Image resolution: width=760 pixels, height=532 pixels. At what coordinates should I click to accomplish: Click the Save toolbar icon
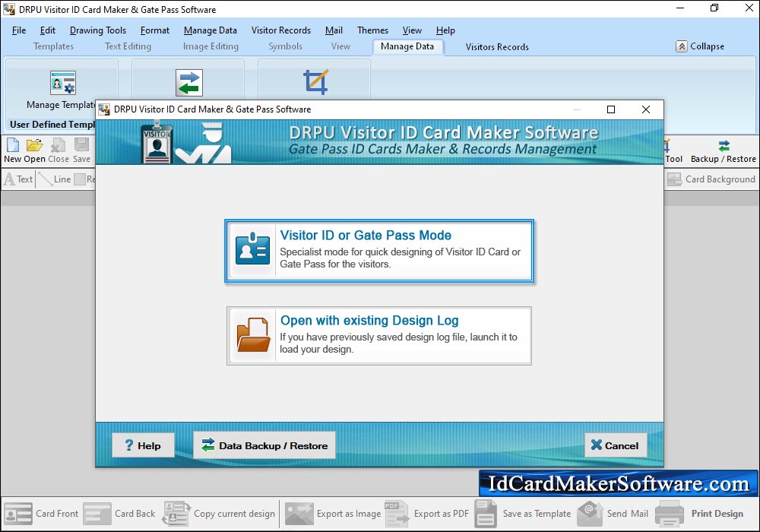81,150
